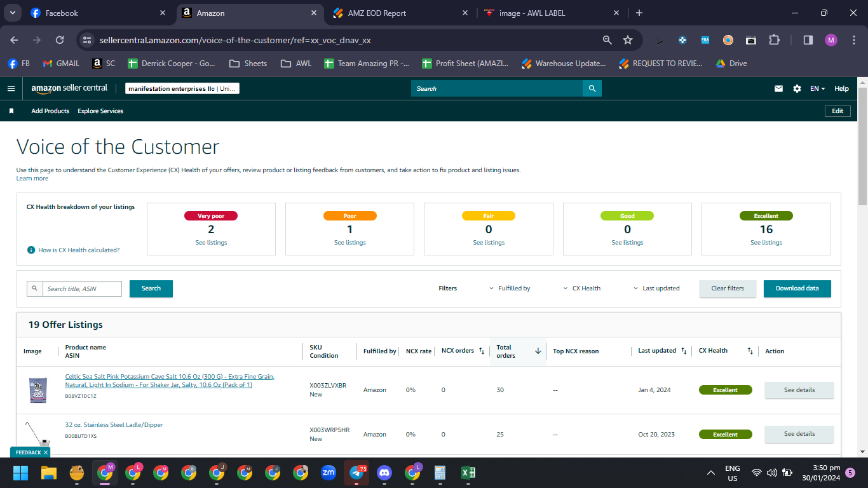Image resolution: width=868 pixels, height=488 pixels.
Task: Click the Edit button in the navigation bar
Action: click(837, 111)
